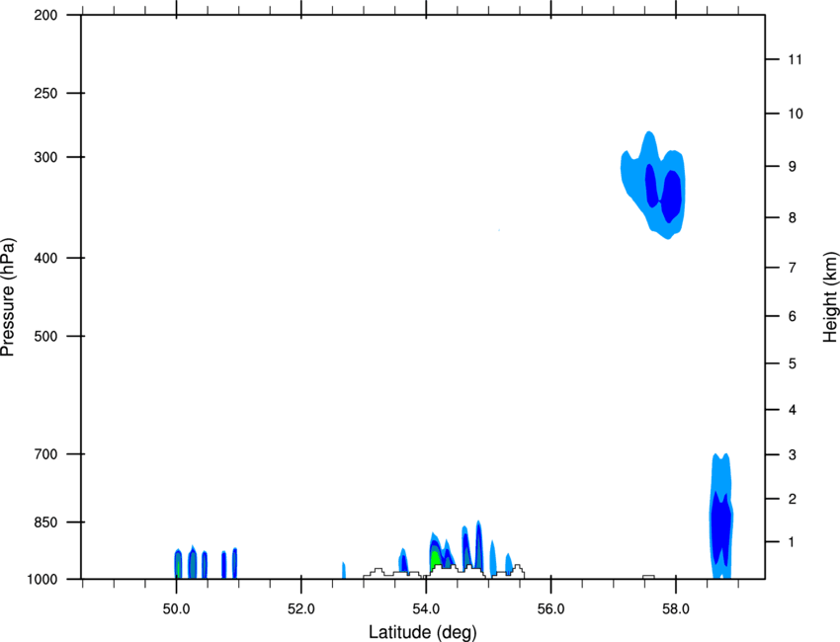840x642 pixels.
Task: Pick the 3 km height label
Action: pos(793,455)
